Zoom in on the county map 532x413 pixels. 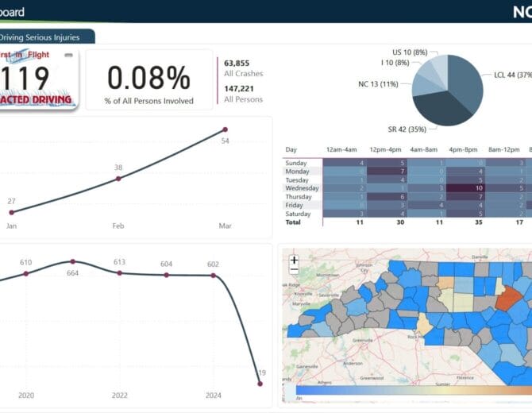click(x=294, y=260)
